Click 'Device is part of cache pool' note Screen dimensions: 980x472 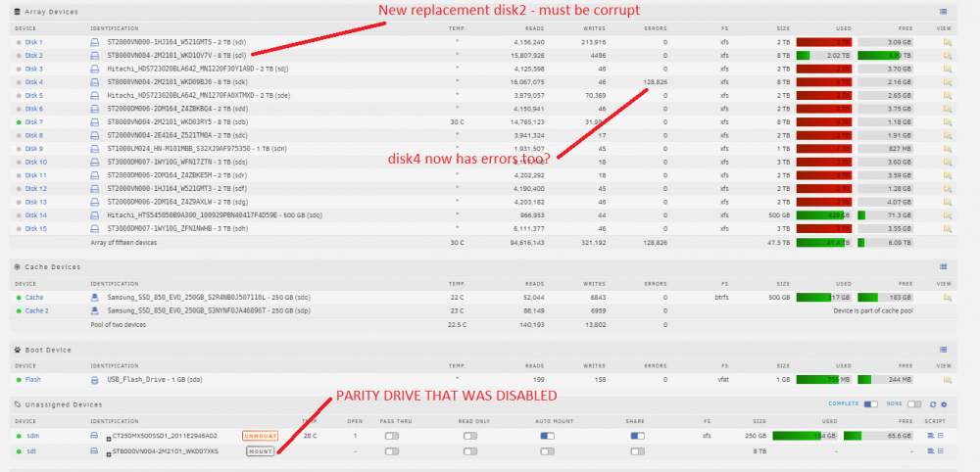(x=871, y=310)
